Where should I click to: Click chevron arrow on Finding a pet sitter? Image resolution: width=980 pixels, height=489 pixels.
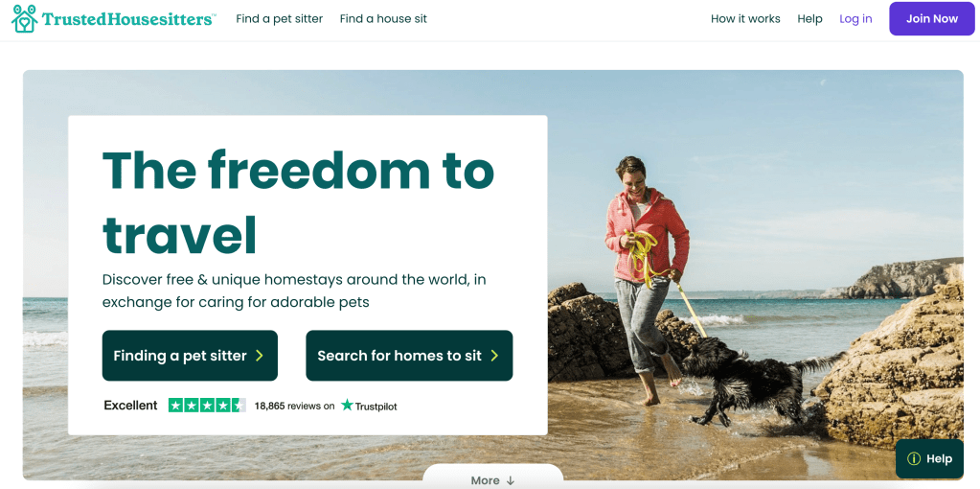[x=260, y=356]
